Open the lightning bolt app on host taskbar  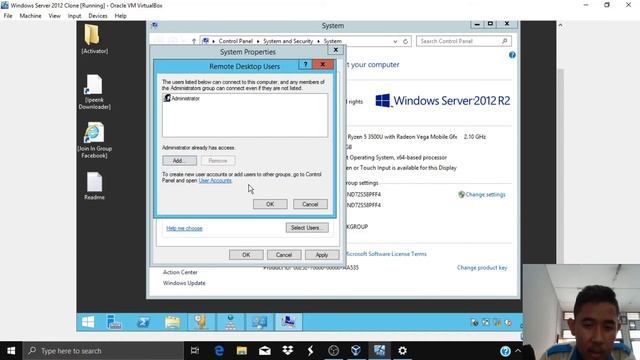click(x=311, y=351)
